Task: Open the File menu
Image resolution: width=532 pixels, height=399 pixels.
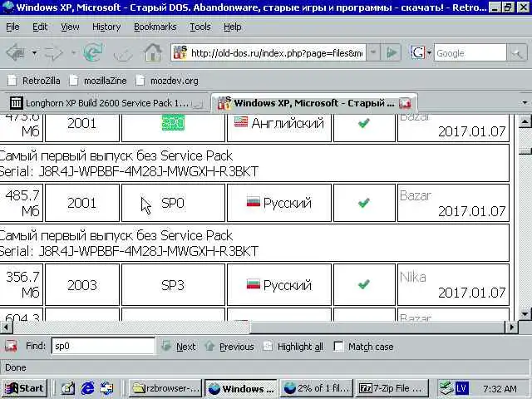Action: [x=12, y=27]
